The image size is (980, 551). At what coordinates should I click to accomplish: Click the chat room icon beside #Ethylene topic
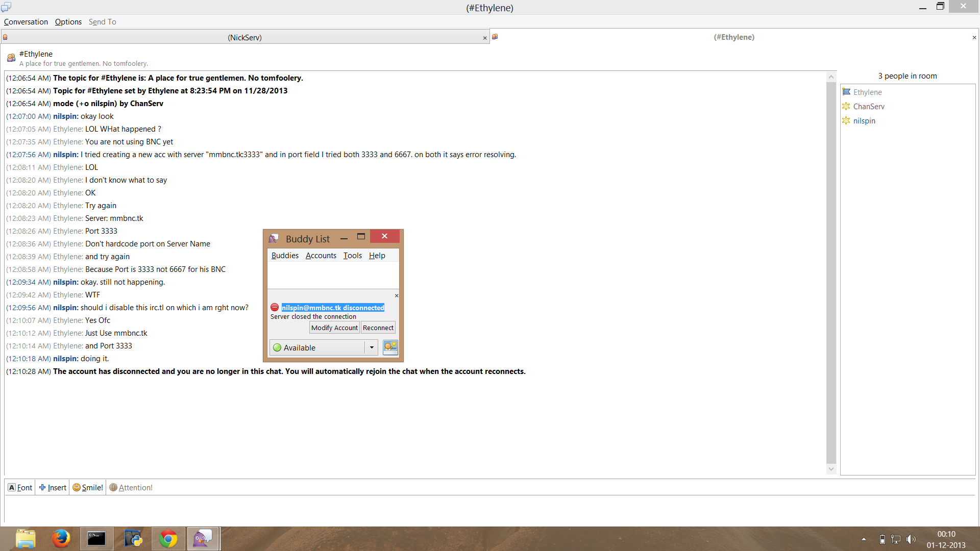point(11,58)
